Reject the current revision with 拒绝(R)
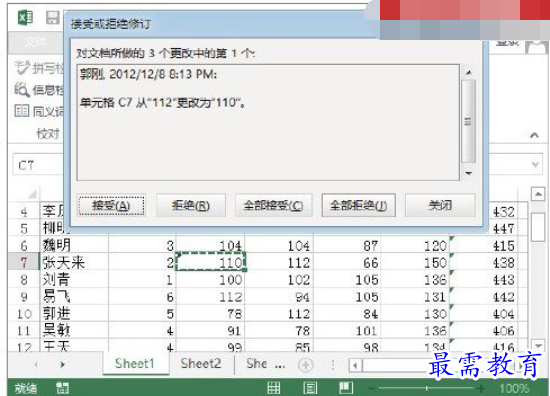 click(191, 205)
